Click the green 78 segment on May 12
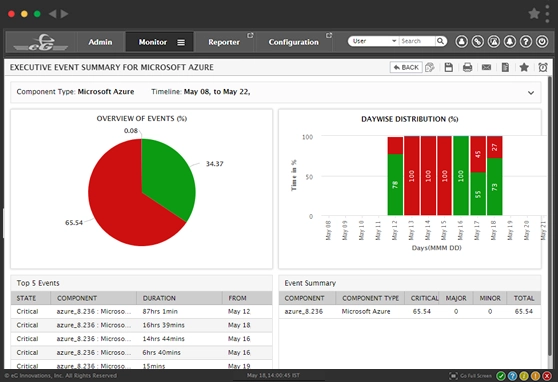Viewport: 558px width, 382px height. (395, 184)
